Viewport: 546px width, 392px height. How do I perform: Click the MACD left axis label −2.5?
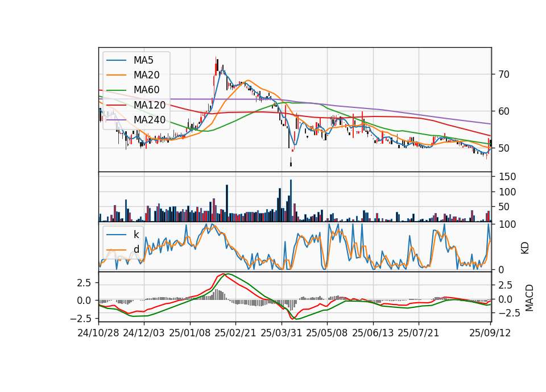tap(80, 318)
